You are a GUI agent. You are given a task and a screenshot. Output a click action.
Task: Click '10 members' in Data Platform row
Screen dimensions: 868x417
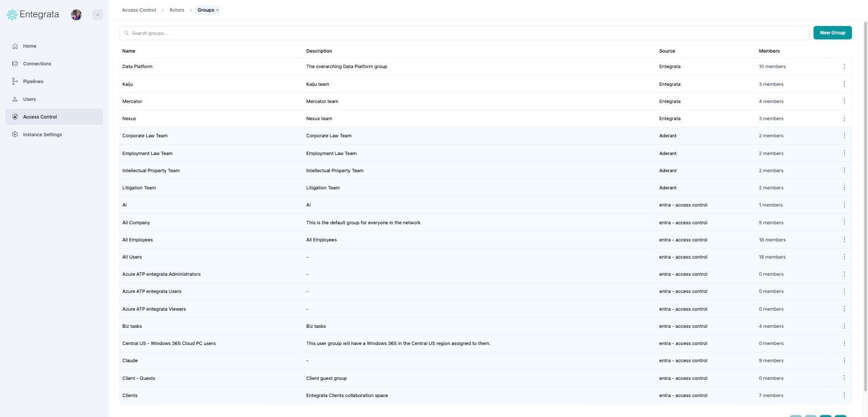click(x=772, y=66)
